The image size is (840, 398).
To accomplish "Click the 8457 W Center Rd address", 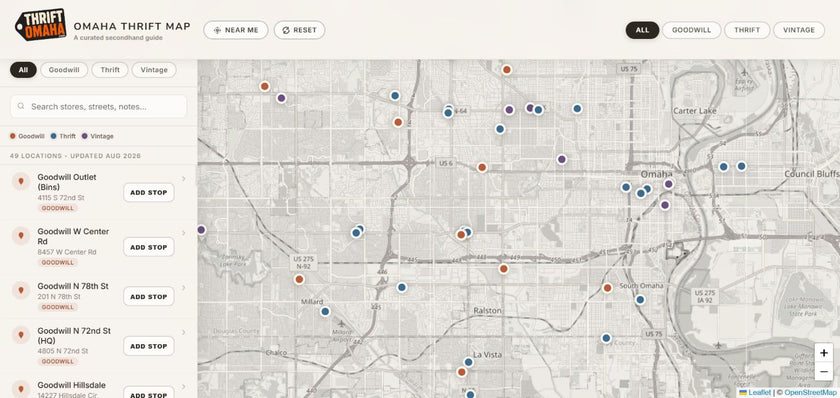I will tap(67, 252).
